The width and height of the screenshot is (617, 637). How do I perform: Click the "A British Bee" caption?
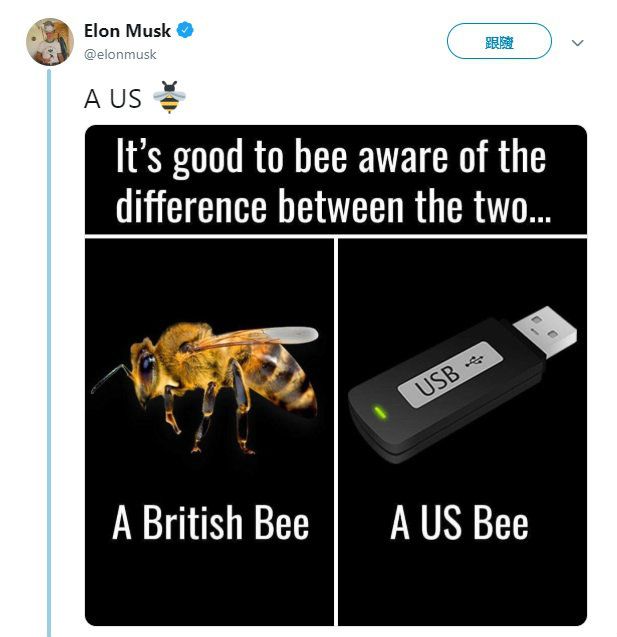[210, 522]
